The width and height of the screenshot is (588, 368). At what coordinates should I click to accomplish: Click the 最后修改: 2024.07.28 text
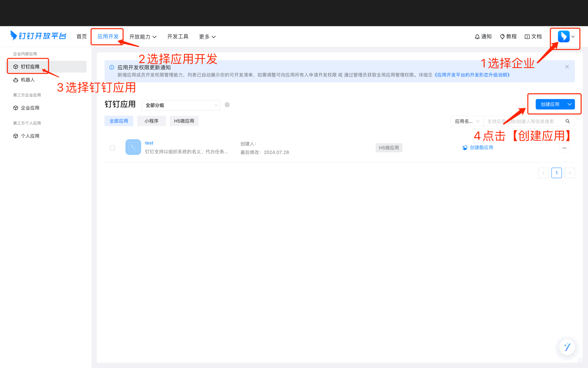pyautogui.click(x=265, y=152)
